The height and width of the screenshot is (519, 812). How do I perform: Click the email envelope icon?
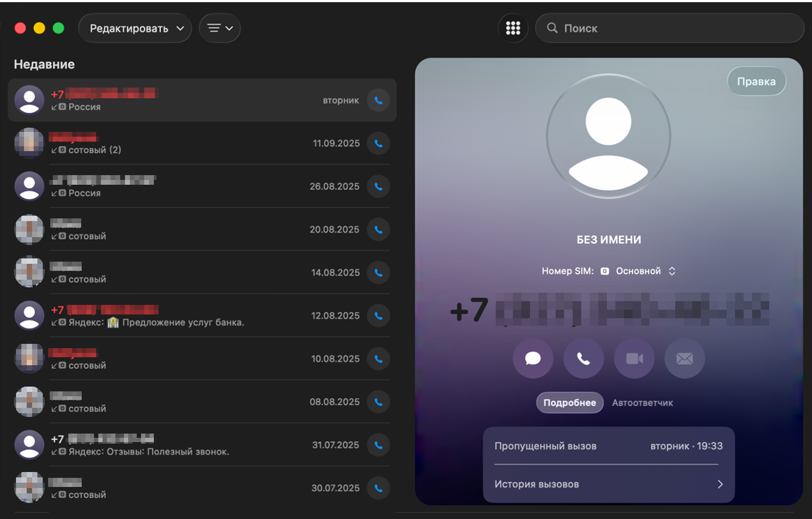pos(684,358)
